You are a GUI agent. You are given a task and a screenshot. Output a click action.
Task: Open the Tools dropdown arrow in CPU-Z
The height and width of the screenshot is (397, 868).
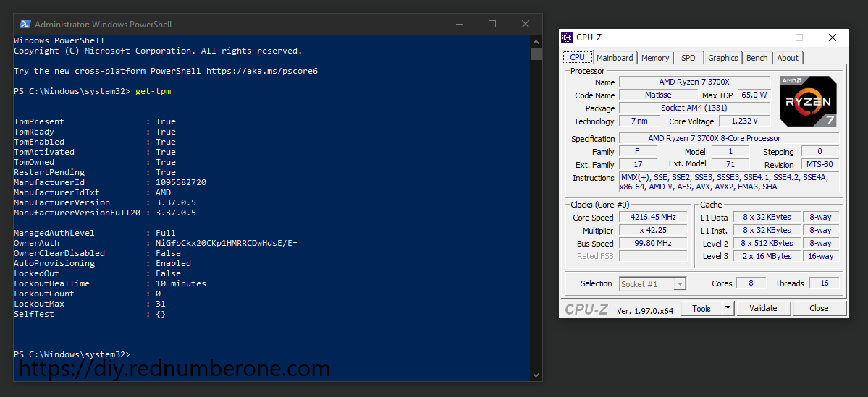click(728, 308)
